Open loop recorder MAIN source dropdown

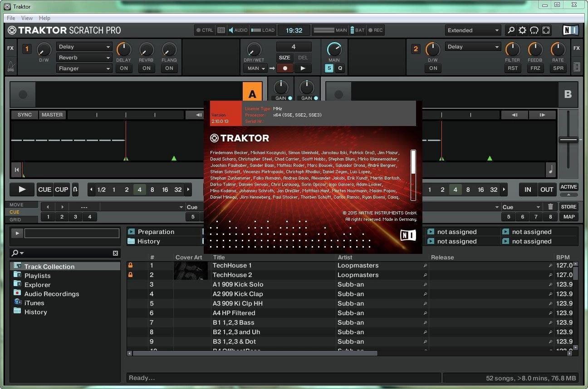coord(256,68)
